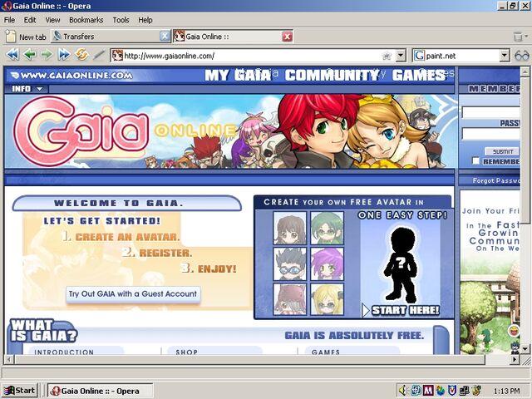Click the password input field

490,134
